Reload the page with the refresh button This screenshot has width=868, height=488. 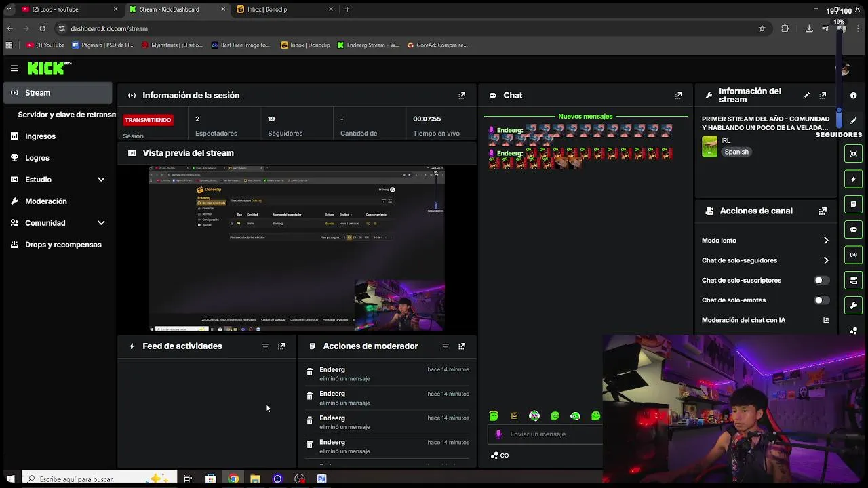pos(42,28)
